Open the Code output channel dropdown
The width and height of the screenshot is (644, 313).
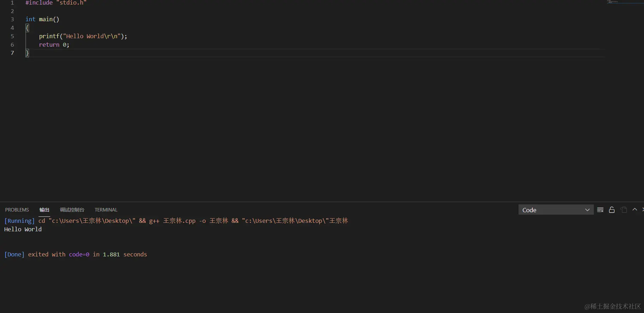(556, 210)
